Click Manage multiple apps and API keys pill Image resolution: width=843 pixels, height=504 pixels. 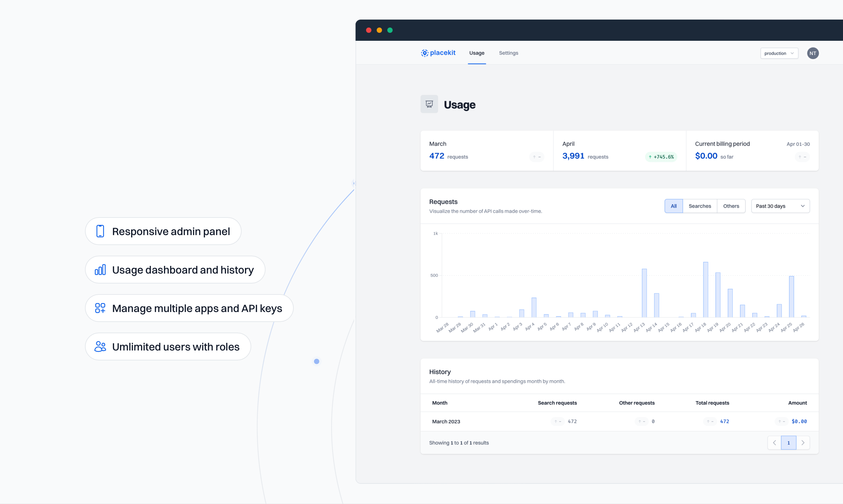189,308
